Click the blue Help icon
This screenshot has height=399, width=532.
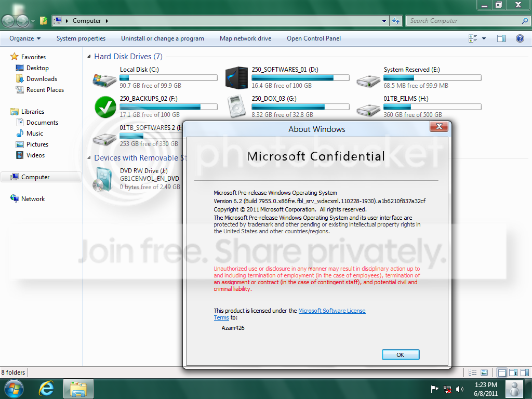[x=520, y=38]
